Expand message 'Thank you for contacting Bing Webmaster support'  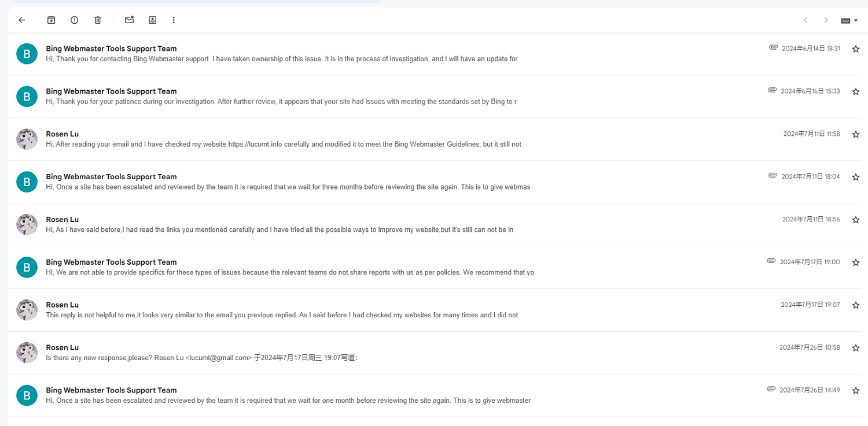pos(434,54)
